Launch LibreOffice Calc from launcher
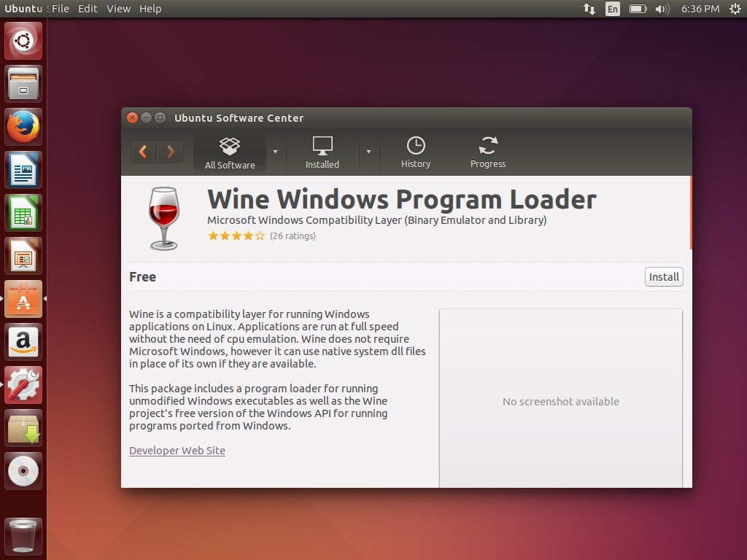 (23, 212)
